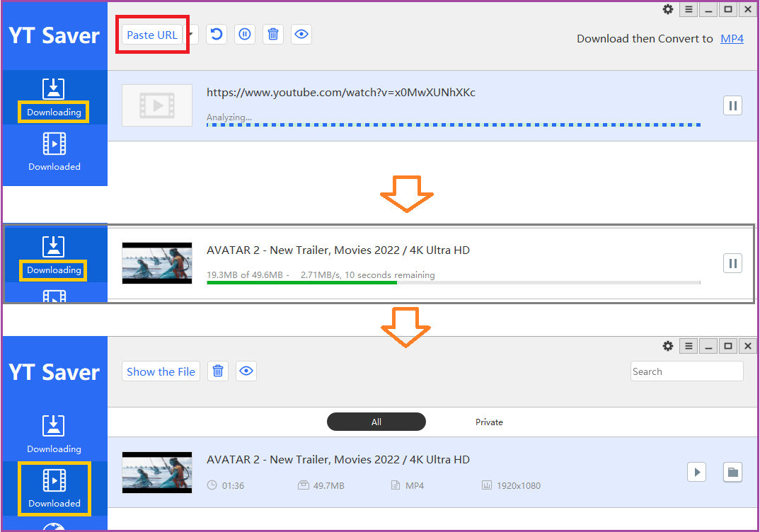The height and width of the screenshot is (532, 760).
Task: Open settings gear in bottom window
Action: (x=668, y=346)
